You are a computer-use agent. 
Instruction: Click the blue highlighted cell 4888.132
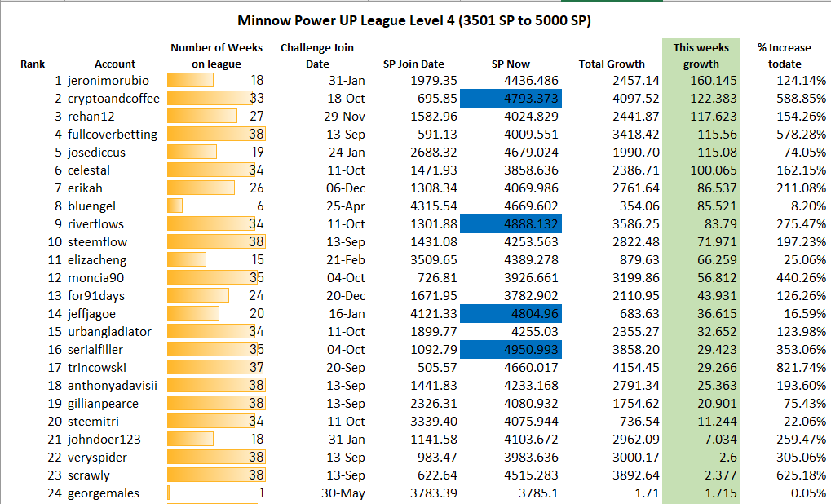pos(511,224)
